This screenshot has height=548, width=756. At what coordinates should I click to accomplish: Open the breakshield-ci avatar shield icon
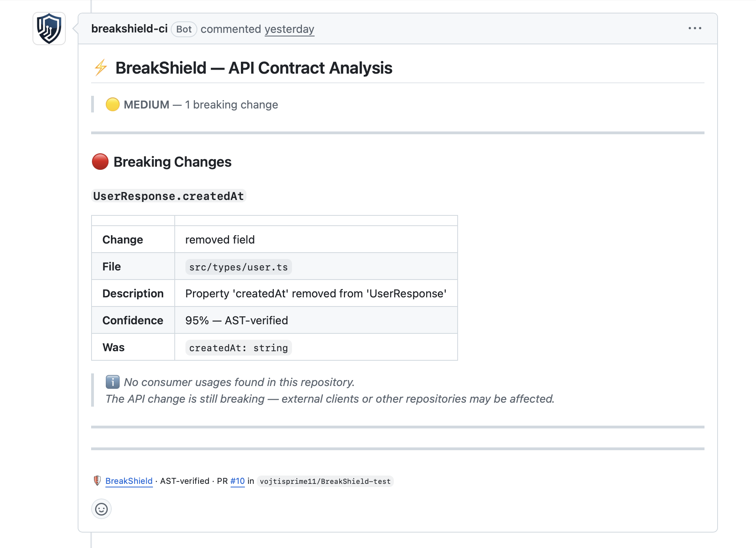[49, 29]
